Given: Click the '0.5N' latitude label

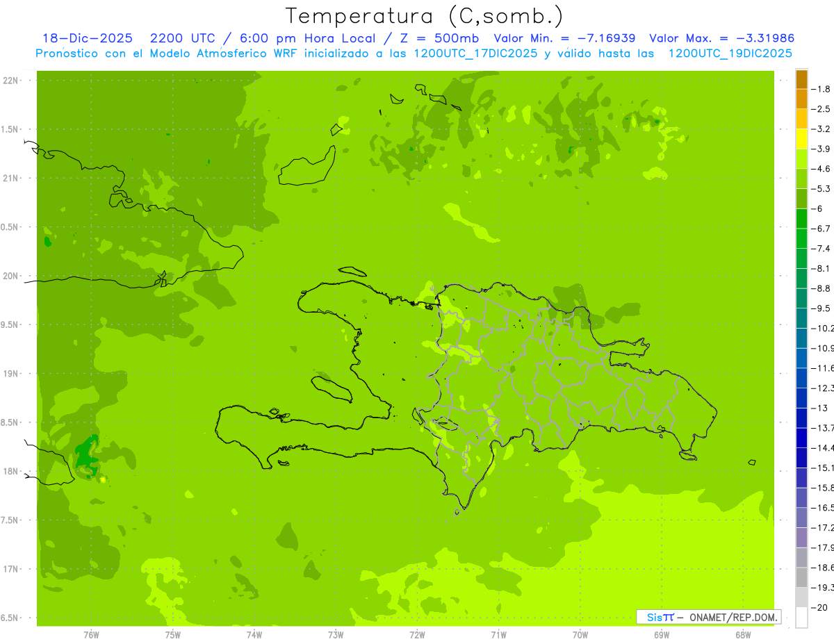Looking at the screenshot, I should click(10, 227).
